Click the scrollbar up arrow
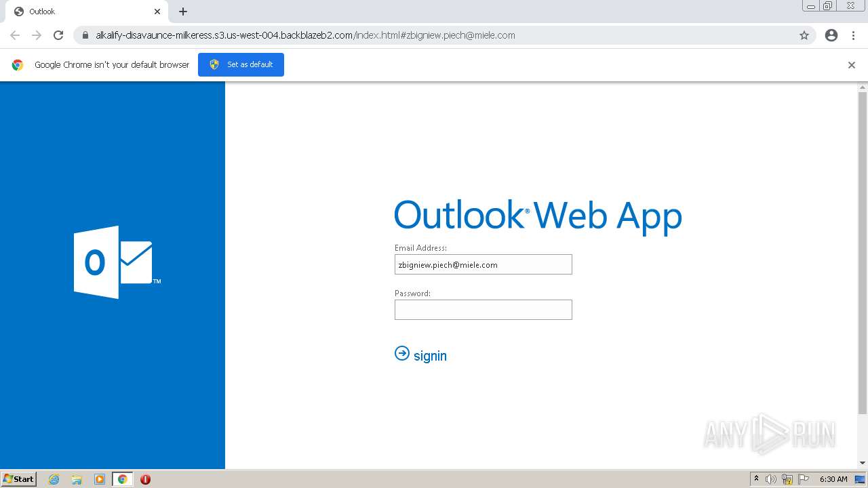 (x=863, y=87)
